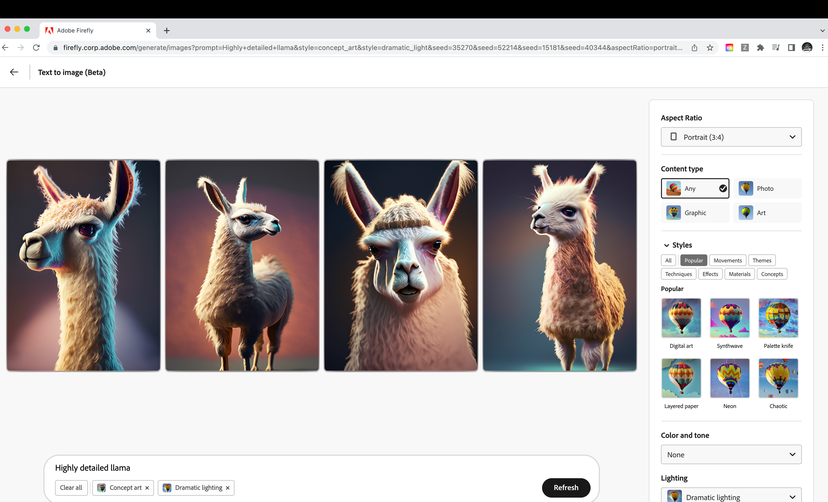This screenshot has width=828, height=502.
Task: Open the blue-faced llama profile image
Action: (x=83, y=266)
